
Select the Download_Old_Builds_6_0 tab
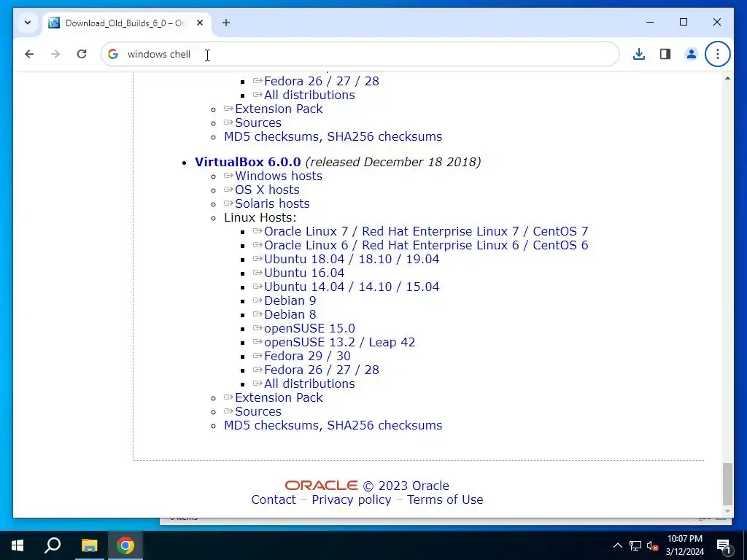[x=126, y=23]
